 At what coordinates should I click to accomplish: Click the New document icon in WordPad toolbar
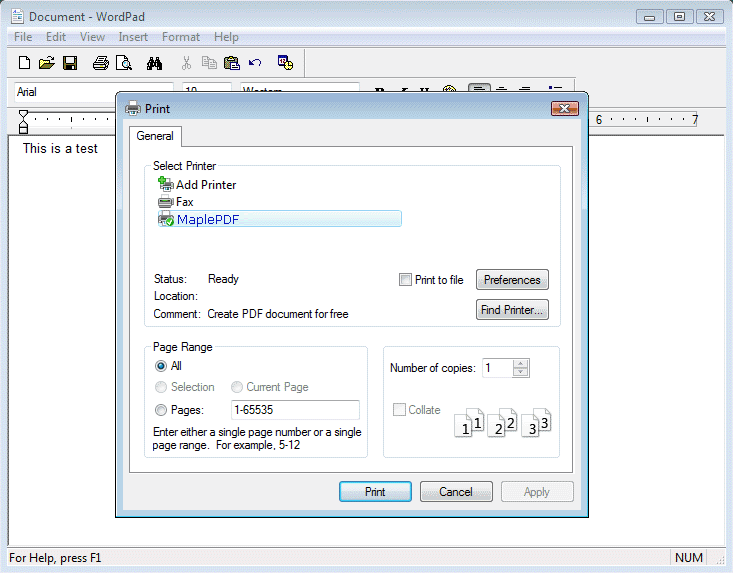[24, 63]
